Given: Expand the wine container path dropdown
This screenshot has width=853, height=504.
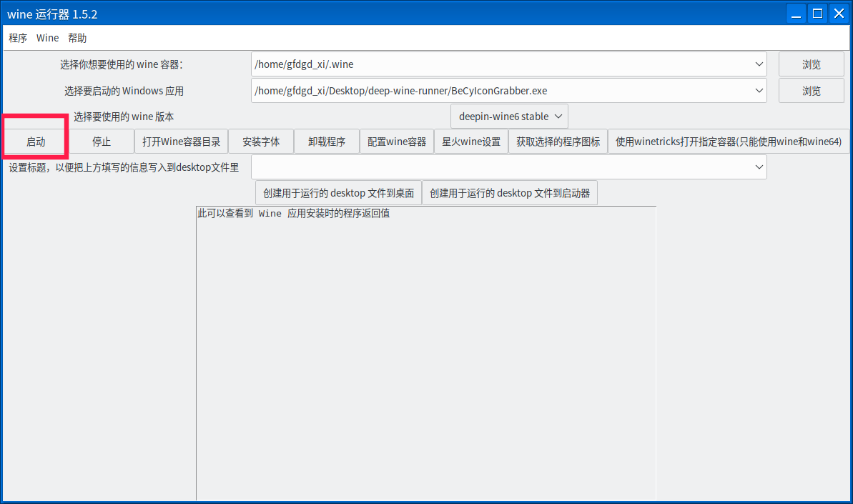Looking at the screenshot, I should point(759,64).
